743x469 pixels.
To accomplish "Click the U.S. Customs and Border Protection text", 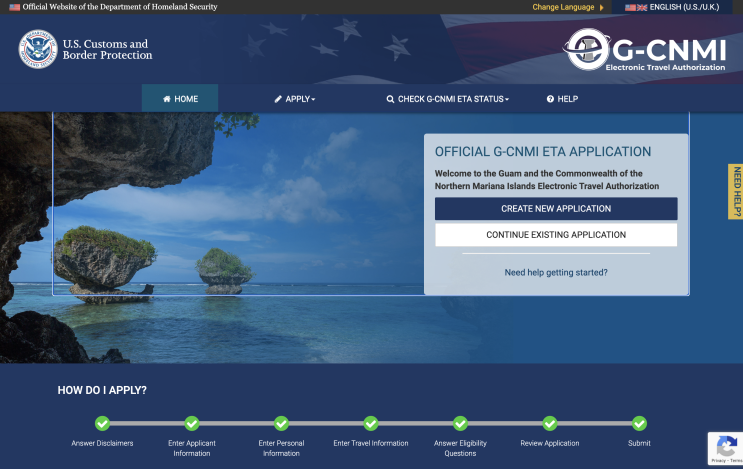I will 107,49.
